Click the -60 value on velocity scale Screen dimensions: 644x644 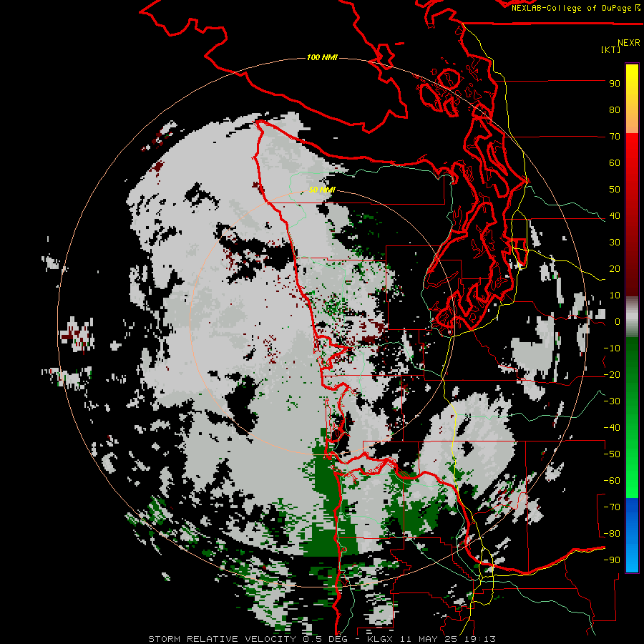coord(612,481)
